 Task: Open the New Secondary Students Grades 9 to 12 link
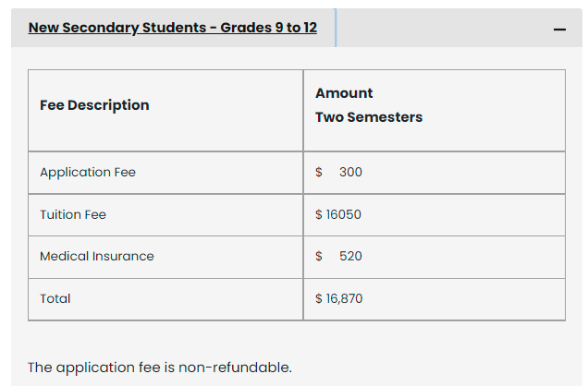pos(173,28)
